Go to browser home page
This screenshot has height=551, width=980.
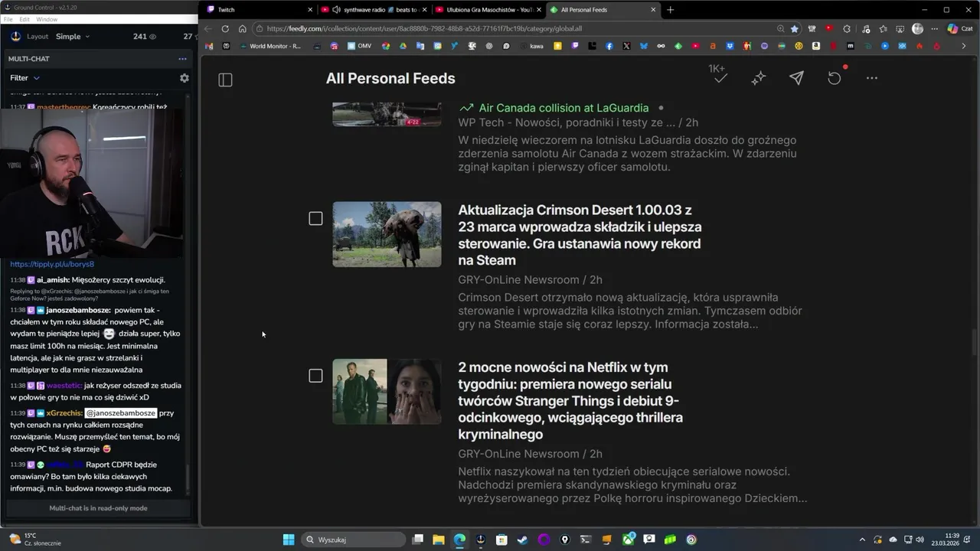(x=243, y=28)
